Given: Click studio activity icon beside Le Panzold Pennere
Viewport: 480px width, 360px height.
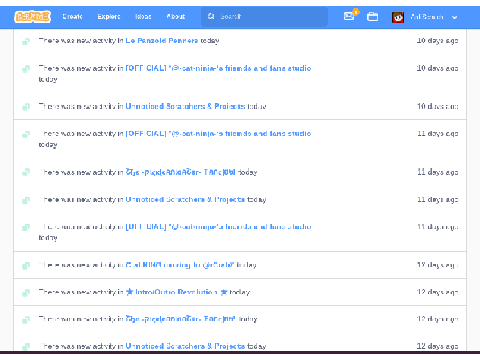Looking at the screenshot, I should point(26,41).
